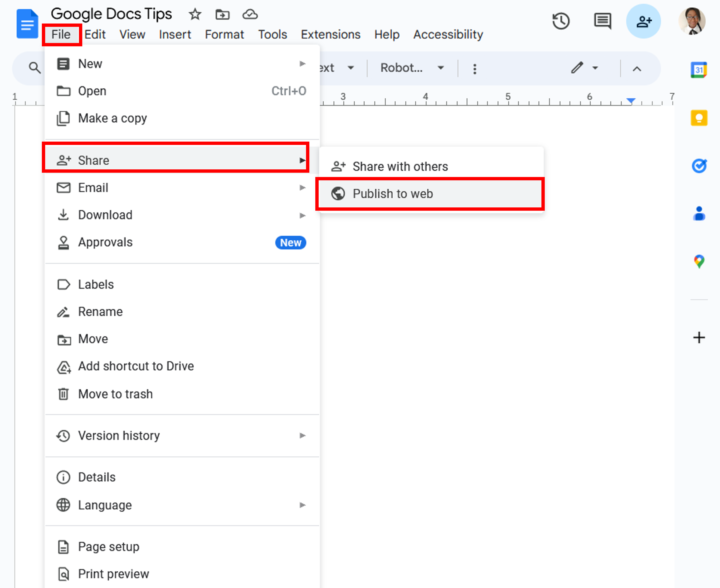Collapse the toolbar with up chevron
The image size is (720, 588).
637,69
